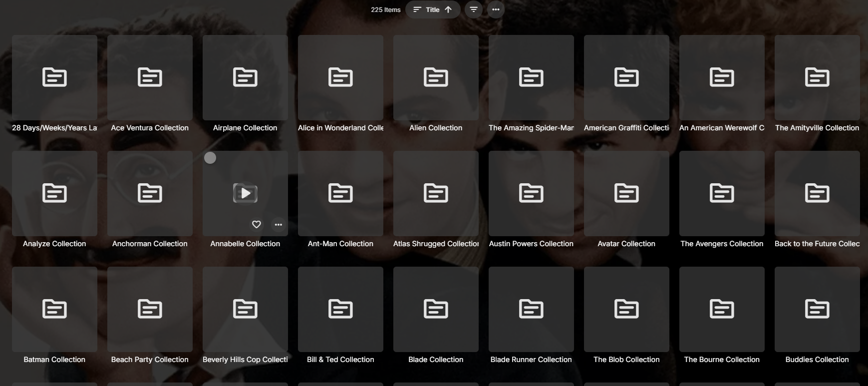Open the filter options button
The width and height of the screenshot is (868, 386).
(473, 9)
